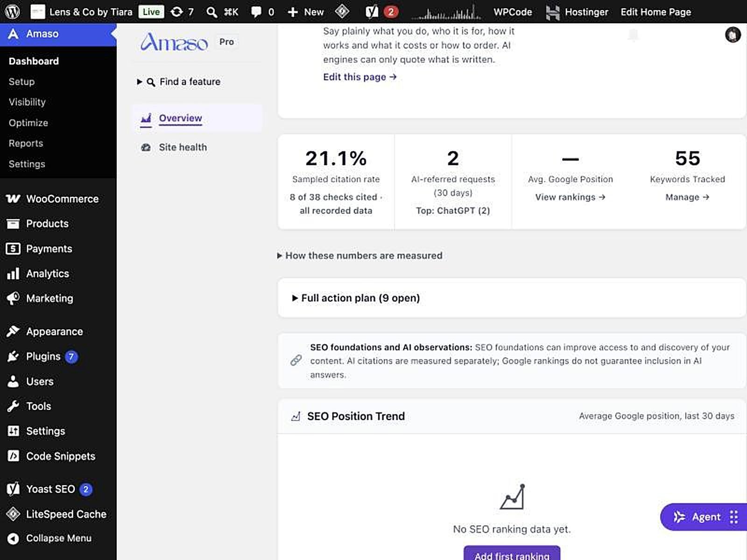Click the Settings sliders icon in main menu
This screenshot has width=747, height=560.
point(13,431)
